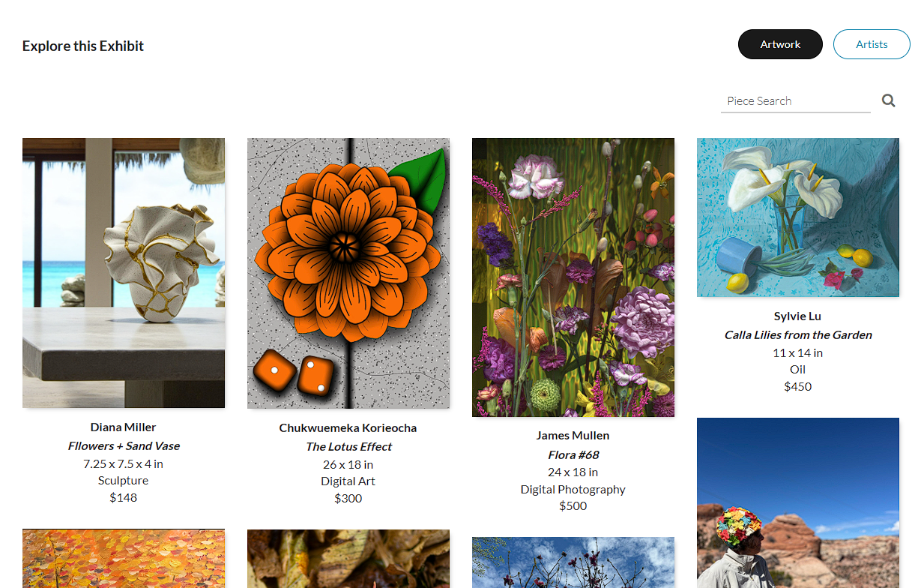Click artist name James Mullen
The image size is (924, 588).
point(573,435)
